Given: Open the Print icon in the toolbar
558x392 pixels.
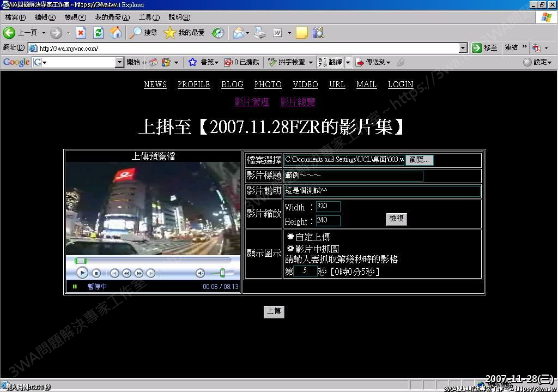Looking at the screenshot, I should point(260,33).
